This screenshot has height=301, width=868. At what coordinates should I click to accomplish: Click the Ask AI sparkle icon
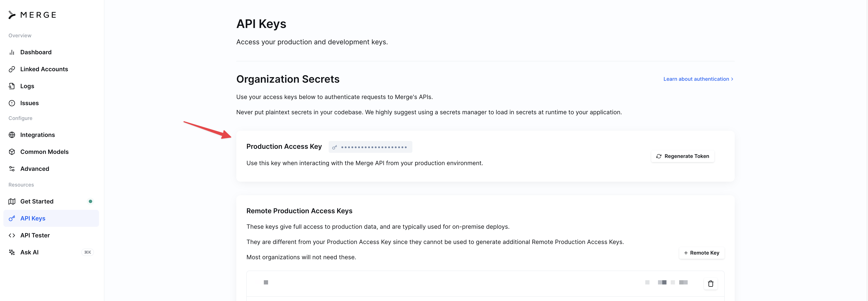pos(12,252)
